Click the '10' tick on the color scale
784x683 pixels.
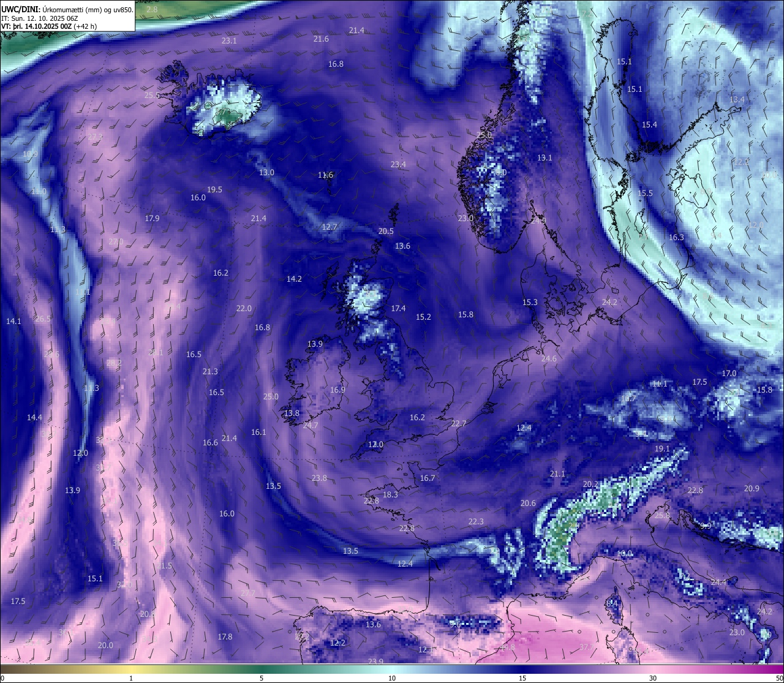392,678
